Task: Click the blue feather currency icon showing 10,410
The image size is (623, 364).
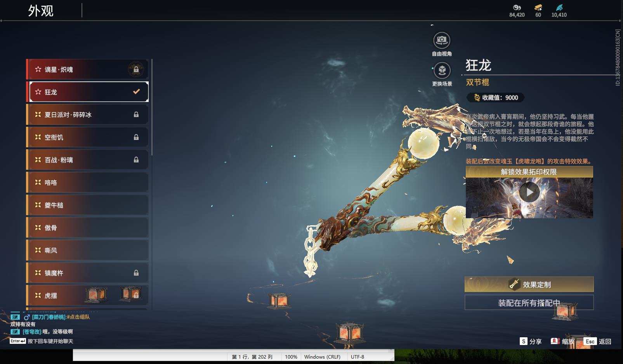Action: (559, 7)
